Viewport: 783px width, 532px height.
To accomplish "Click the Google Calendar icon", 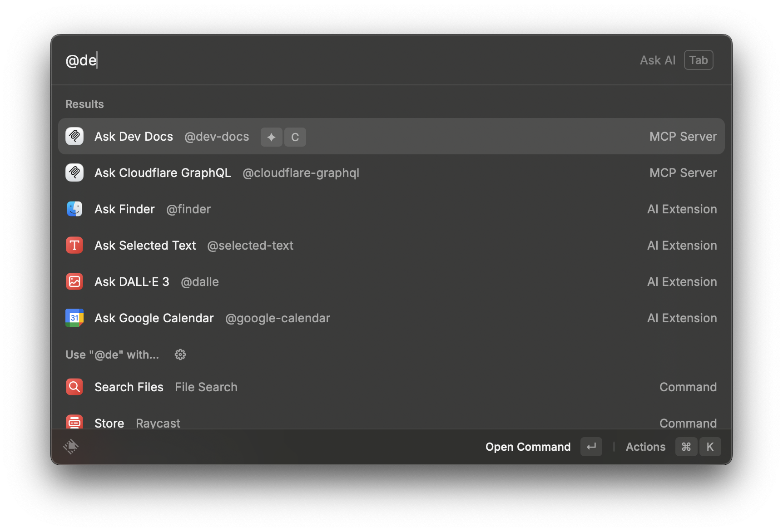I will [x=74, y=318].
